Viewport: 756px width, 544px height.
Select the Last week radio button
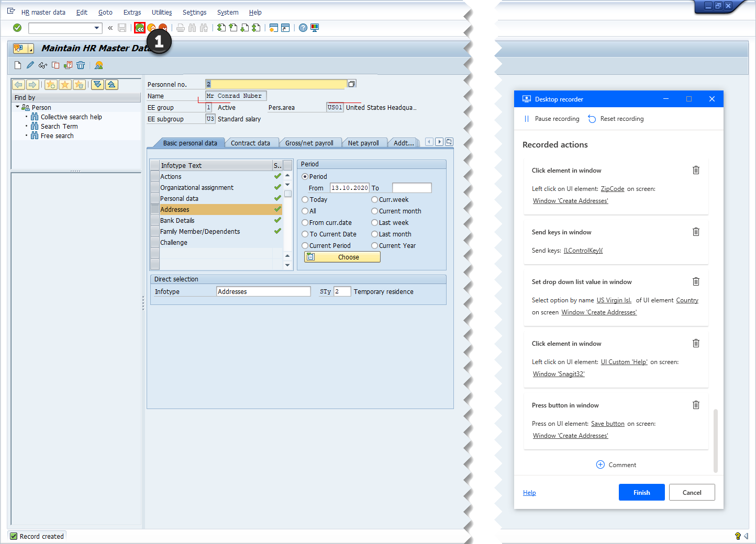coord(374,222)
